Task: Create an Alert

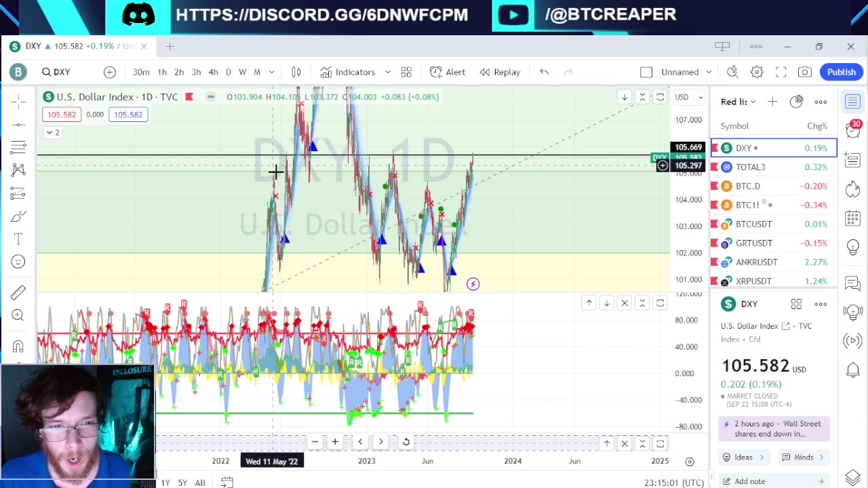Action: click(448, 72)
